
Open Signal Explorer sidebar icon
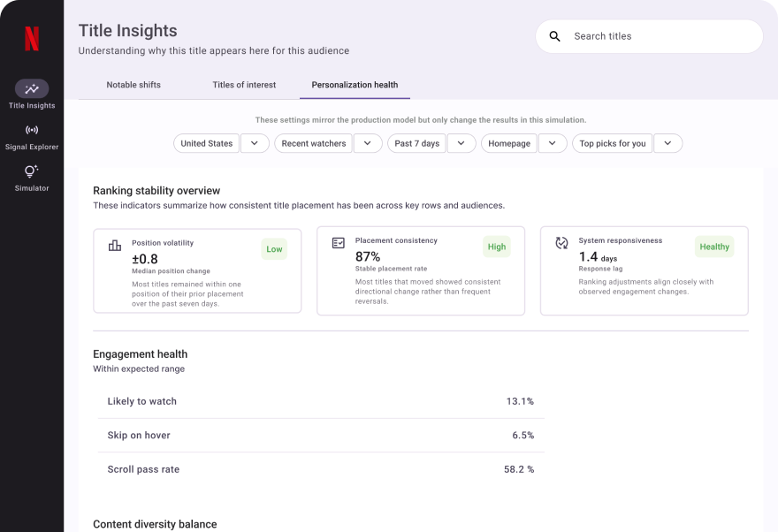pos(32,130)
